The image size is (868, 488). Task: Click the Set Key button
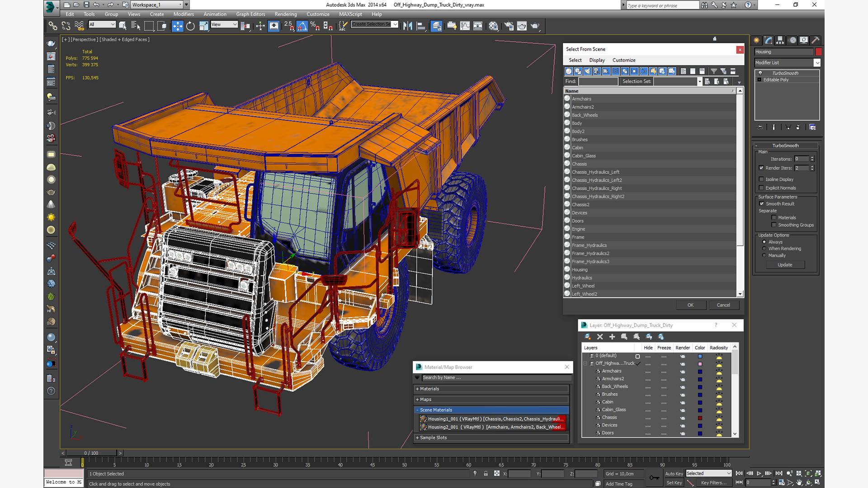[x=674, y=483]
